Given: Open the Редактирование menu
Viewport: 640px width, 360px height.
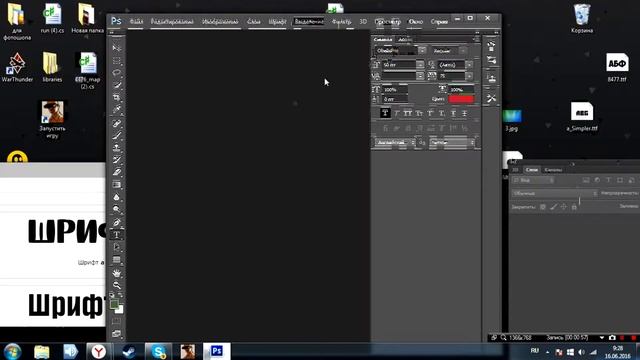Looking at the screenshot, I should [172, 22].
